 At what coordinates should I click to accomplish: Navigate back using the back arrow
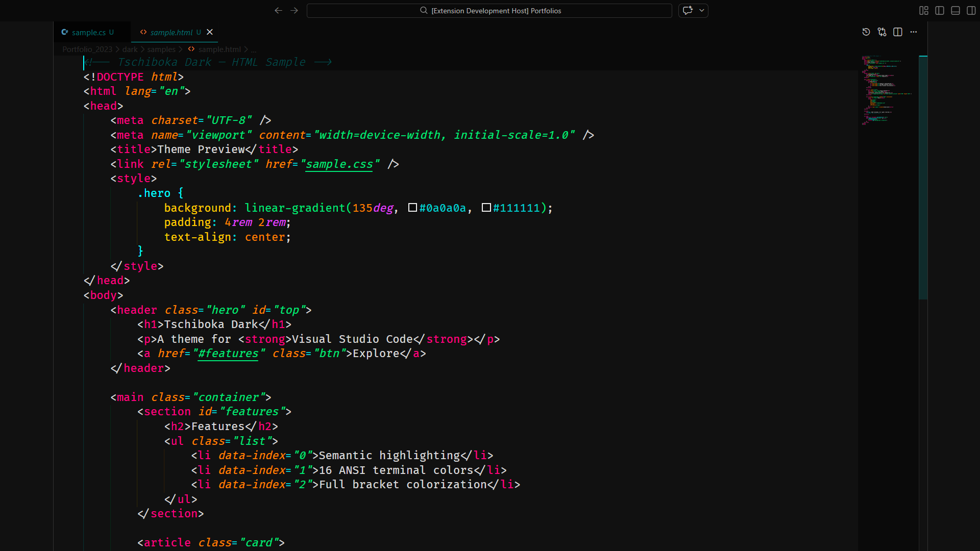(x=278, y=10)
